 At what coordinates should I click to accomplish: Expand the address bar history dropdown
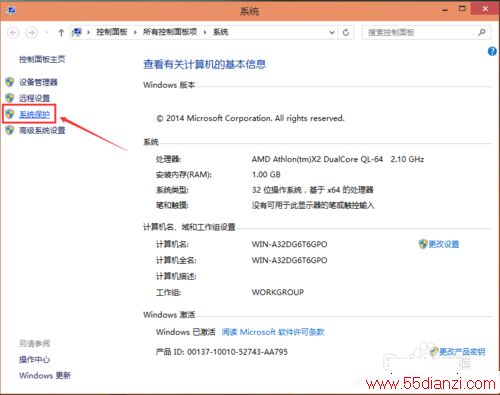(x=332, y=32)
